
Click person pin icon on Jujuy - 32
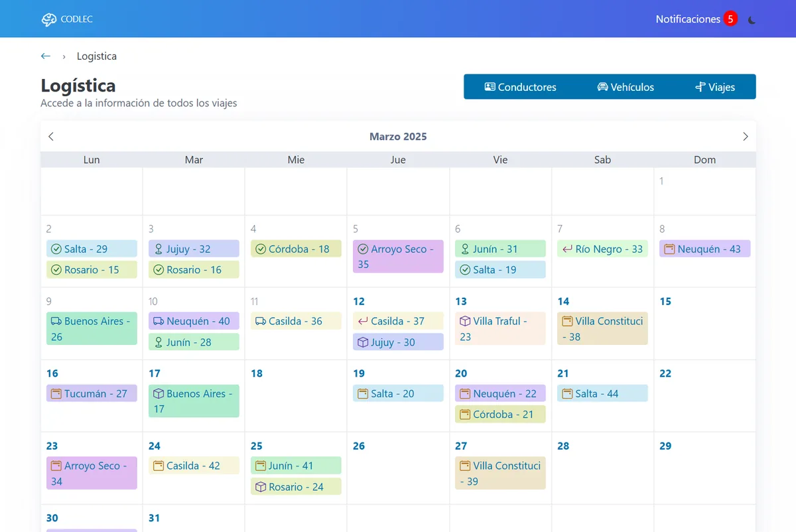(x=159, y=249)
